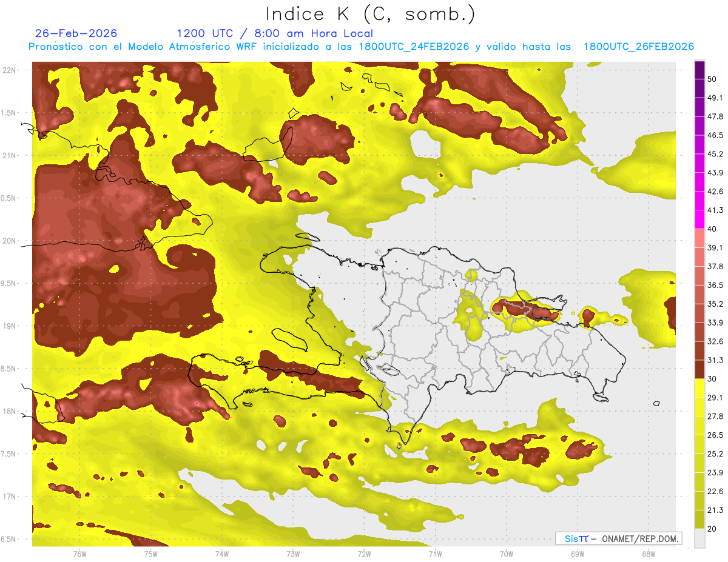The width and height of the screenshot is (728, 562).
Task: Click the "Pronóstico con el Modelo Atmósferico WRF" line
Action: point(361,47)
